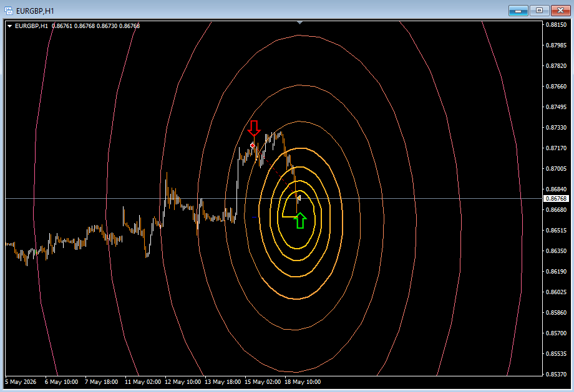Click the 0.85860 price scale label

click(556, 313)
